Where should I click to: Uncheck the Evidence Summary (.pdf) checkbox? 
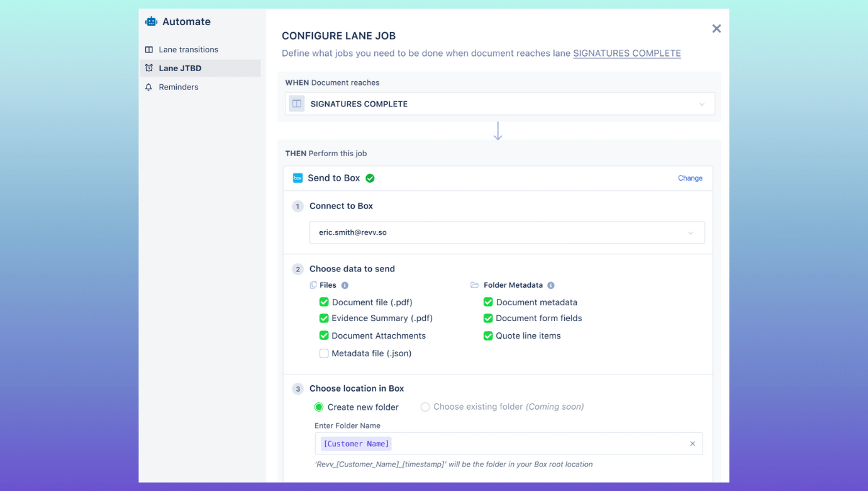(x=324, y=318)
